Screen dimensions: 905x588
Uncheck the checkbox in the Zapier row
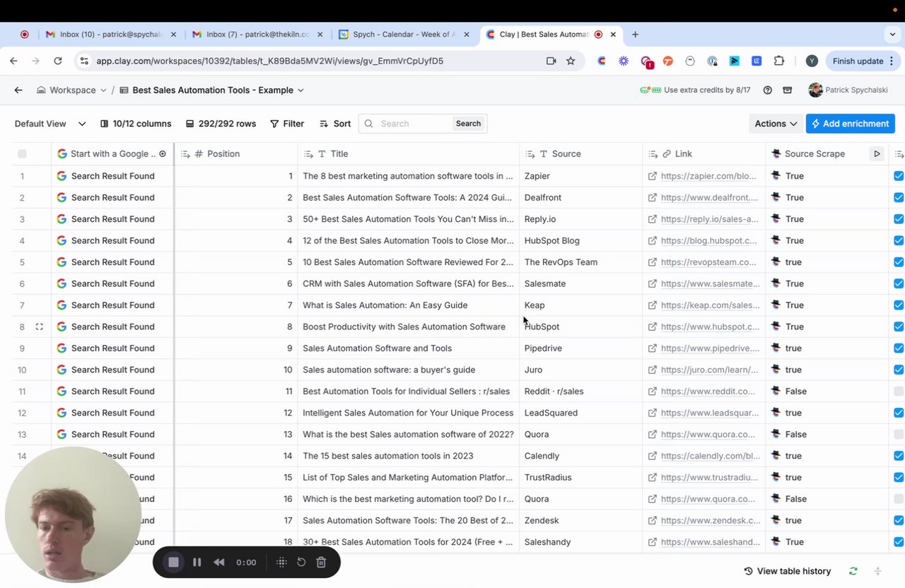(899, 176)
